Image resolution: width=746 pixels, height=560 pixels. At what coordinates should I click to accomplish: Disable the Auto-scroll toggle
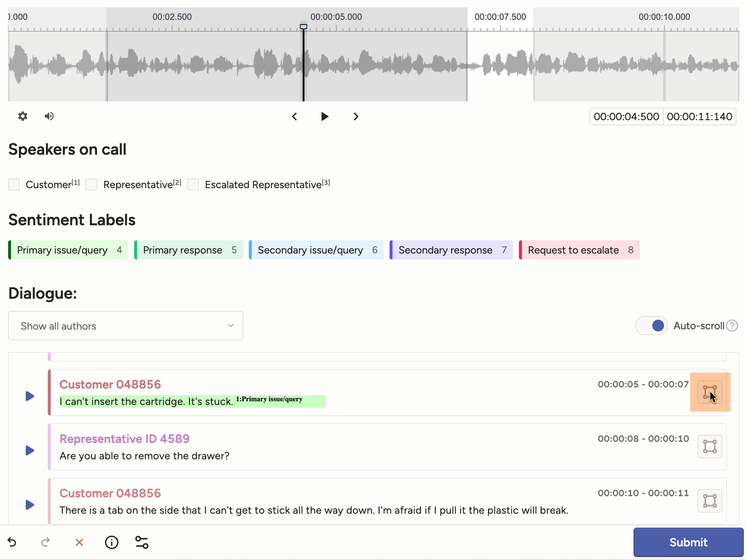coord(651,326)
